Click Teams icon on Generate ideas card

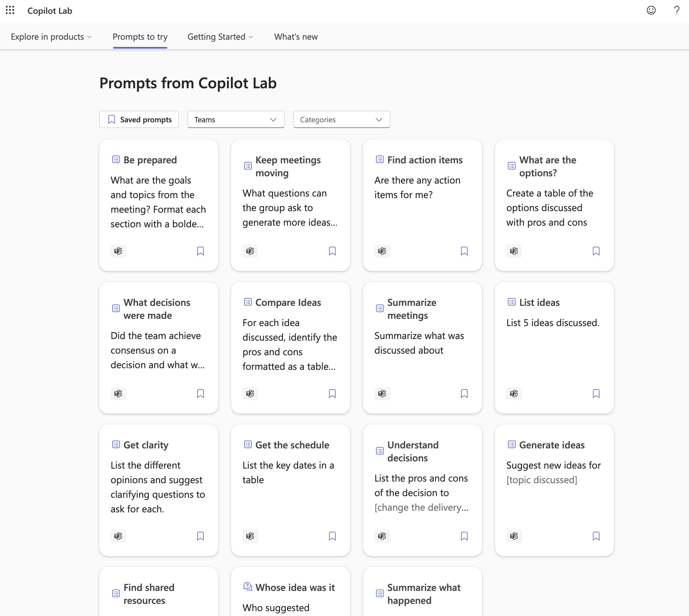click(x=514, y=536)
